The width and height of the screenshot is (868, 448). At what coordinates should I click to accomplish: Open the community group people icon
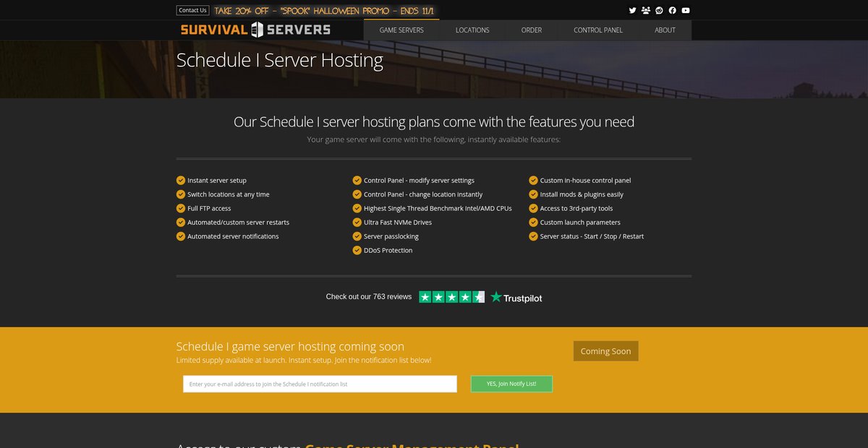coord(646,10)
